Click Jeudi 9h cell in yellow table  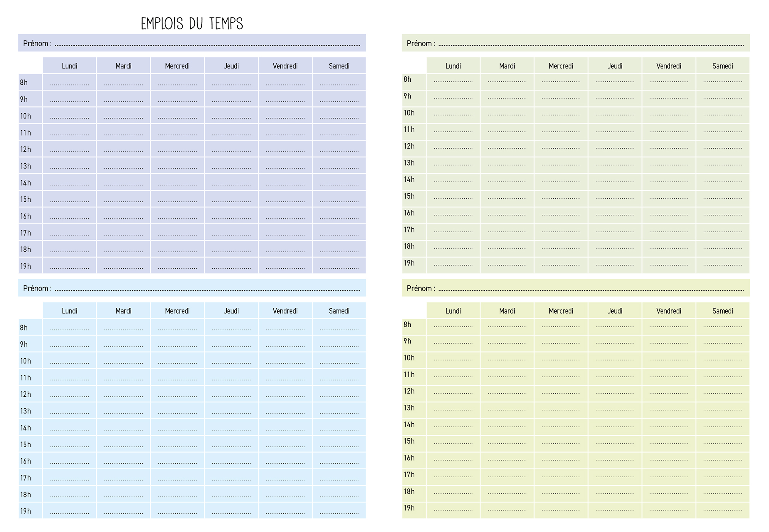pos(615,343)
